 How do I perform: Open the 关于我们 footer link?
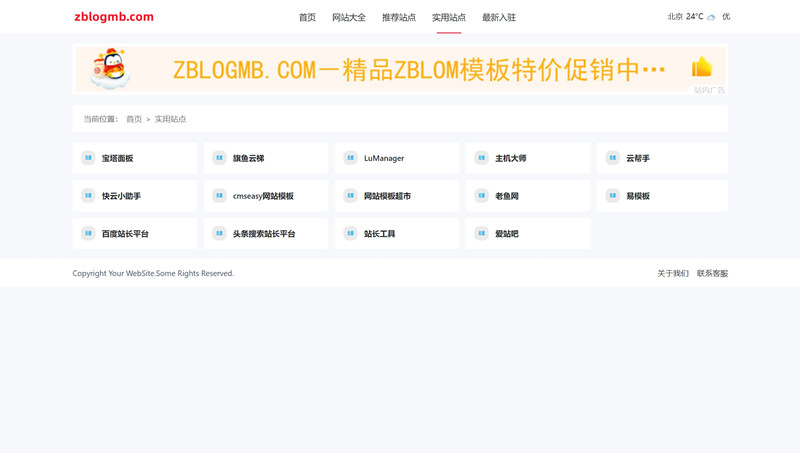tap(673, 273)
